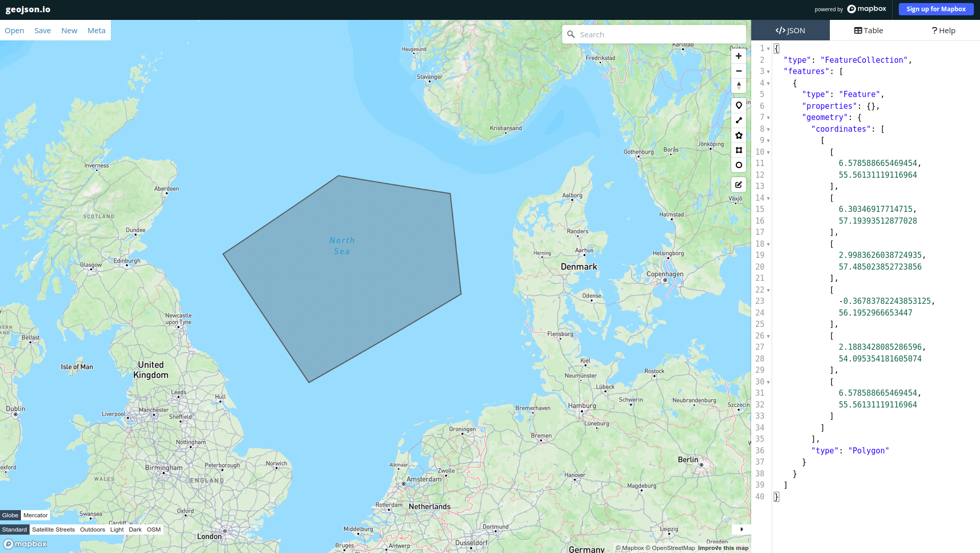The width and height of the screenshot is (980, 553).
Task: Click inside the Search field
Action: click(654, 34)
